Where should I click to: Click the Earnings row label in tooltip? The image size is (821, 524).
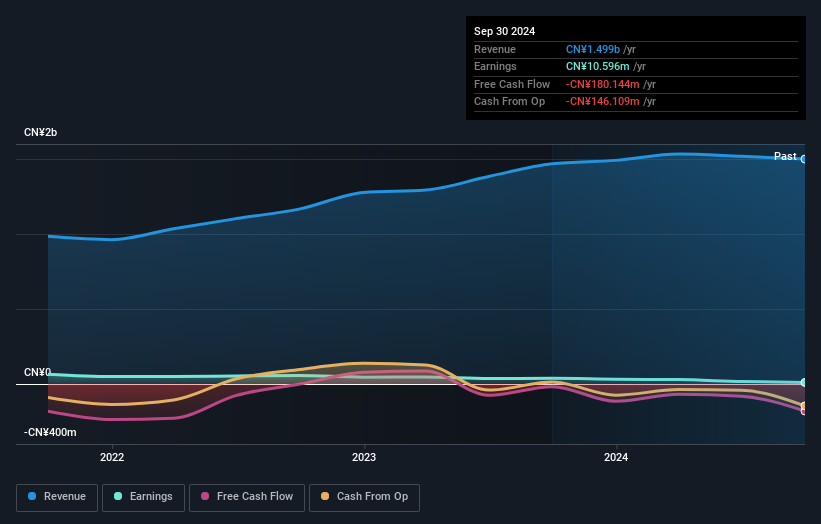coord(495,66)
